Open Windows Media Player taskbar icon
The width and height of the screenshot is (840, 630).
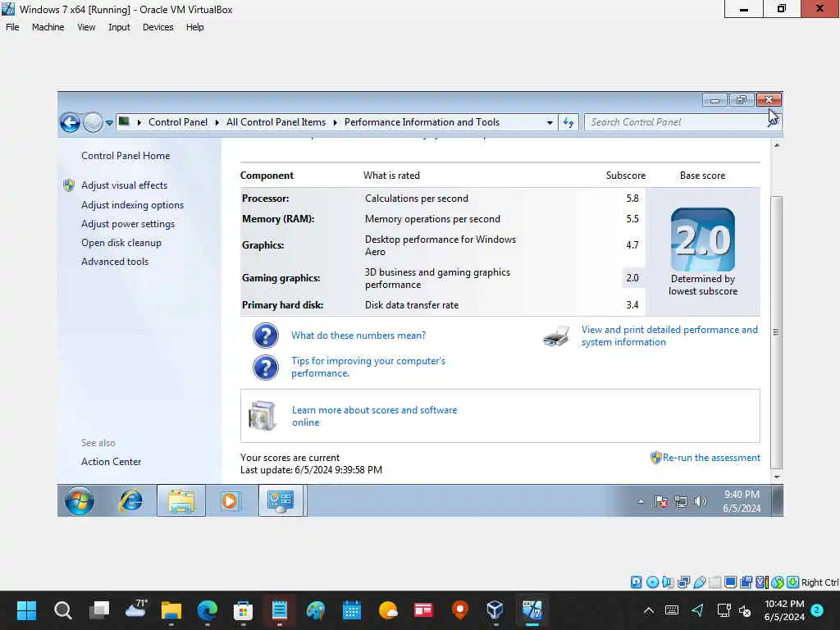(x=230, y=501)
